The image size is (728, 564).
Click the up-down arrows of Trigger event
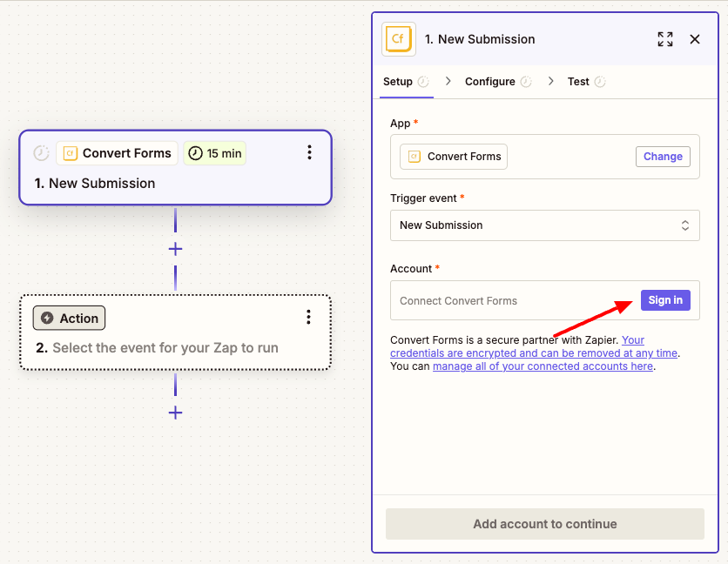coord(684,225)
